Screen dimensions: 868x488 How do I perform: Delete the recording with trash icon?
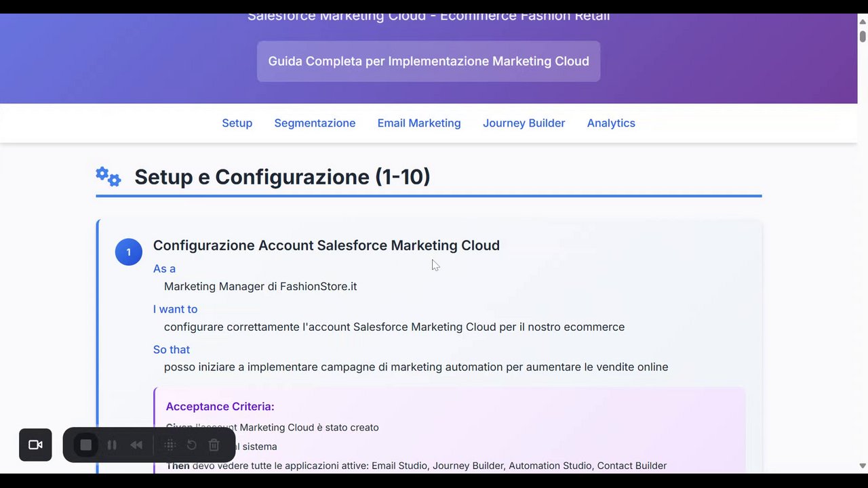point(214,445)
